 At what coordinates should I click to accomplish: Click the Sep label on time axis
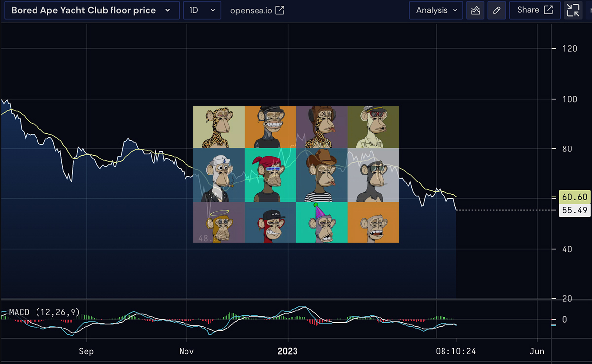pos(86,351)
